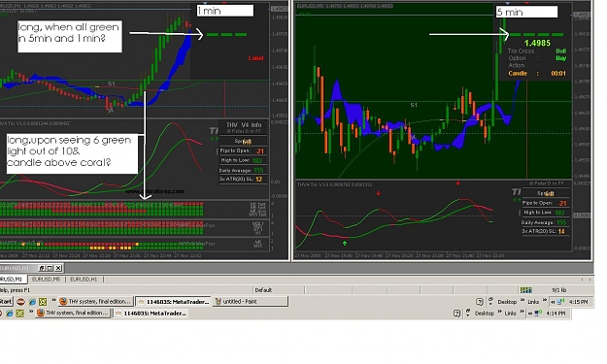Click the S1 pivot label on 1 min chart

point(112,83)
